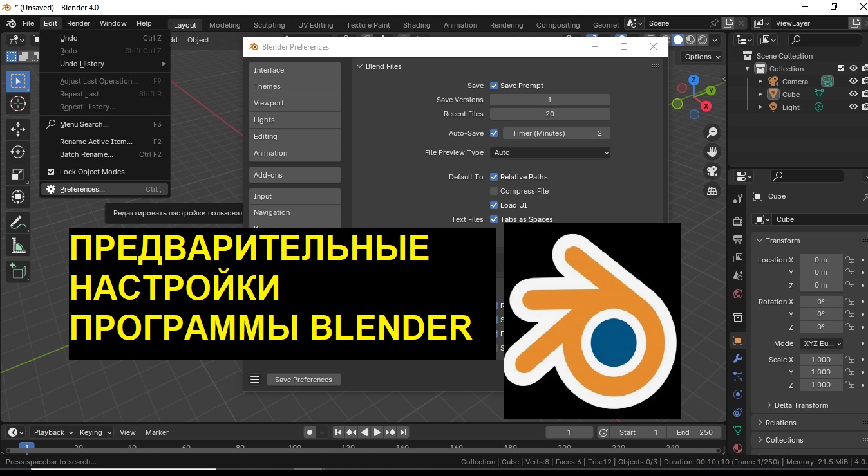The image size is (868, 476).
Task: Open the viewport Options dropdown
Action: (703, 57)
